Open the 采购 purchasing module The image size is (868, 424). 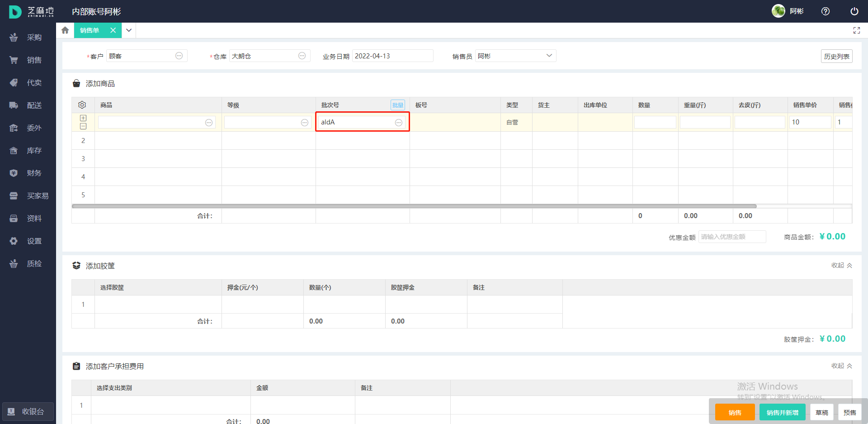[x=28, y=38]
